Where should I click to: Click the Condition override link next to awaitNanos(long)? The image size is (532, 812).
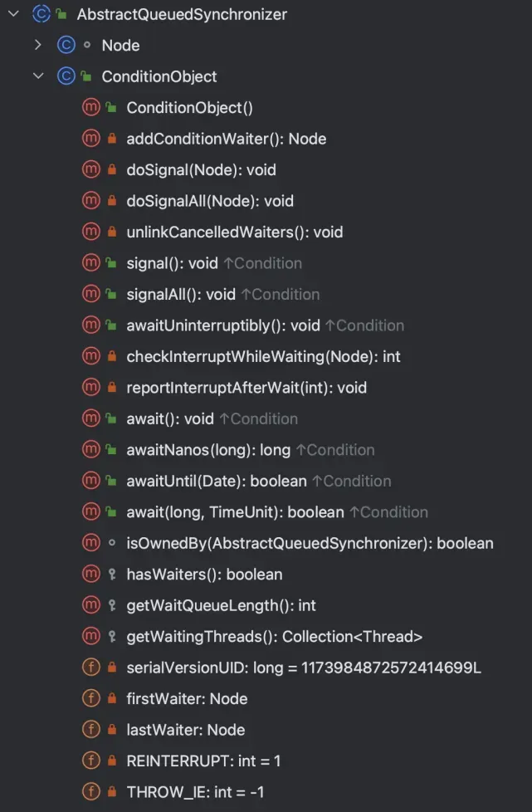pyautogui.click(x=335, y=449)
